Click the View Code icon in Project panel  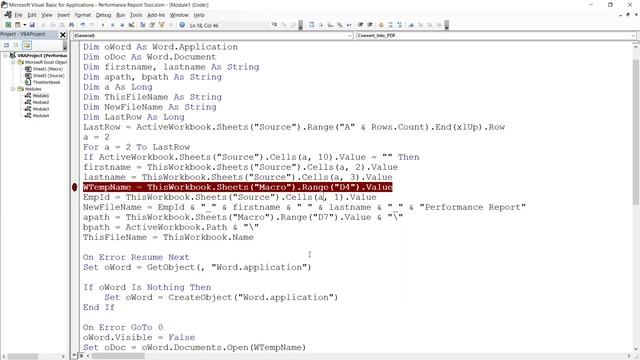coord(7,45)
